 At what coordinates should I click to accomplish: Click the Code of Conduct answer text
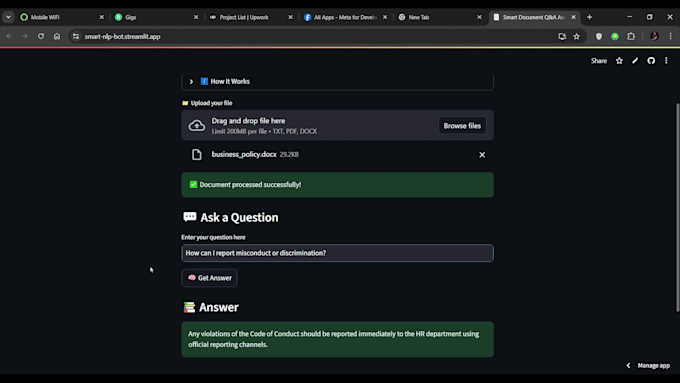(333, 339)
